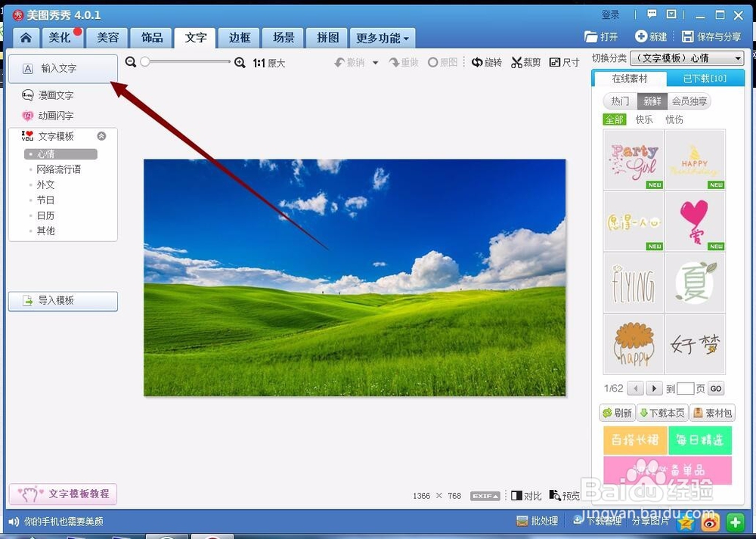Select the 热门 filter
This screenshot has width=756, height=539.
pos(620,101)
